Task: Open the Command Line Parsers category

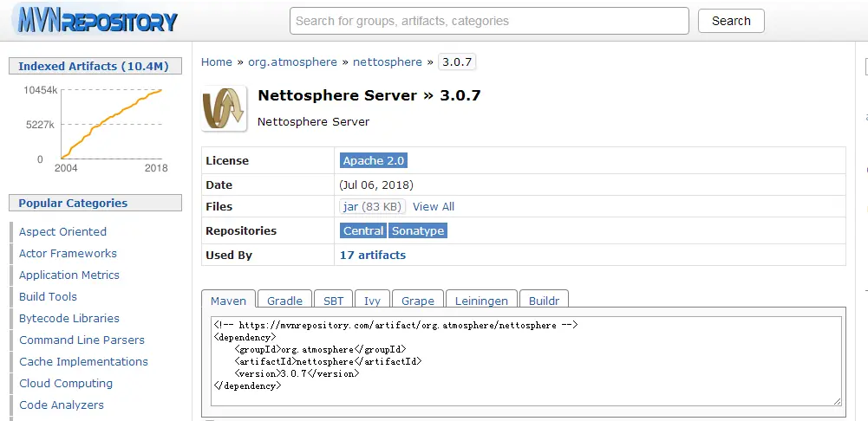Action: tap(82, 340)
